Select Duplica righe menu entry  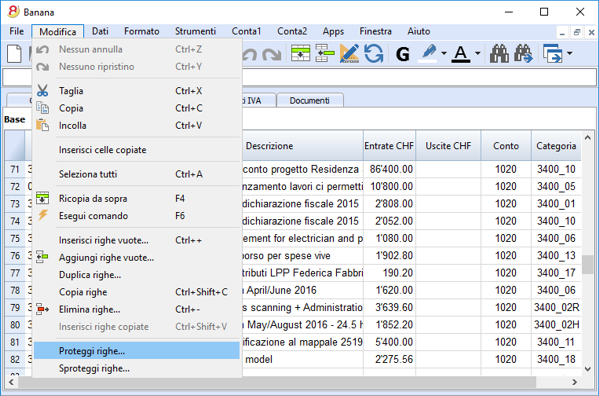137,275
